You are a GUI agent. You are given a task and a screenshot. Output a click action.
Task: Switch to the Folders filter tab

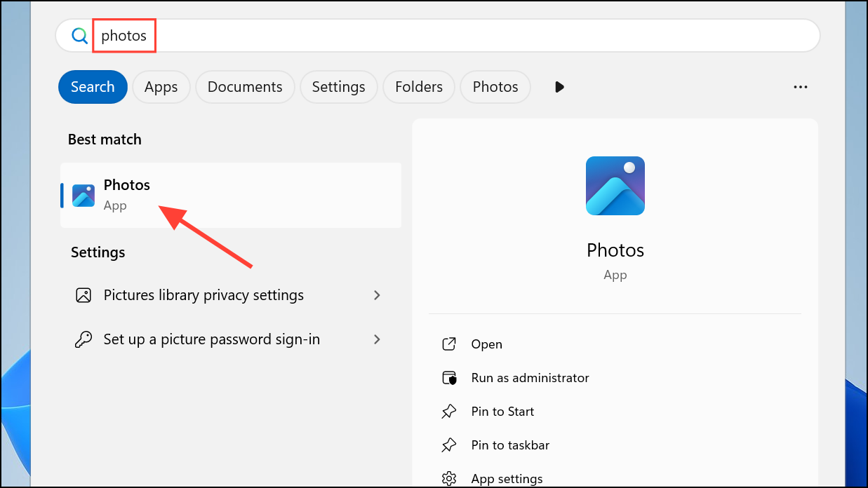(419, 87)
